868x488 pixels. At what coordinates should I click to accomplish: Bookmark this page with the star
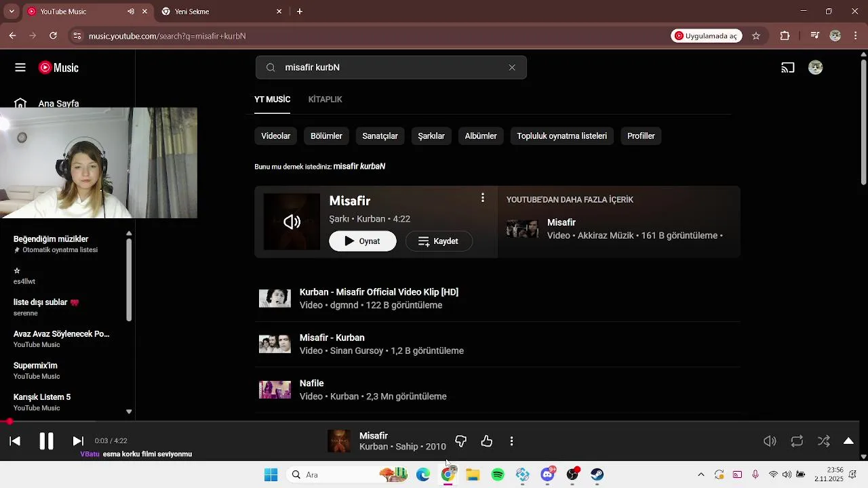(756, 36)
